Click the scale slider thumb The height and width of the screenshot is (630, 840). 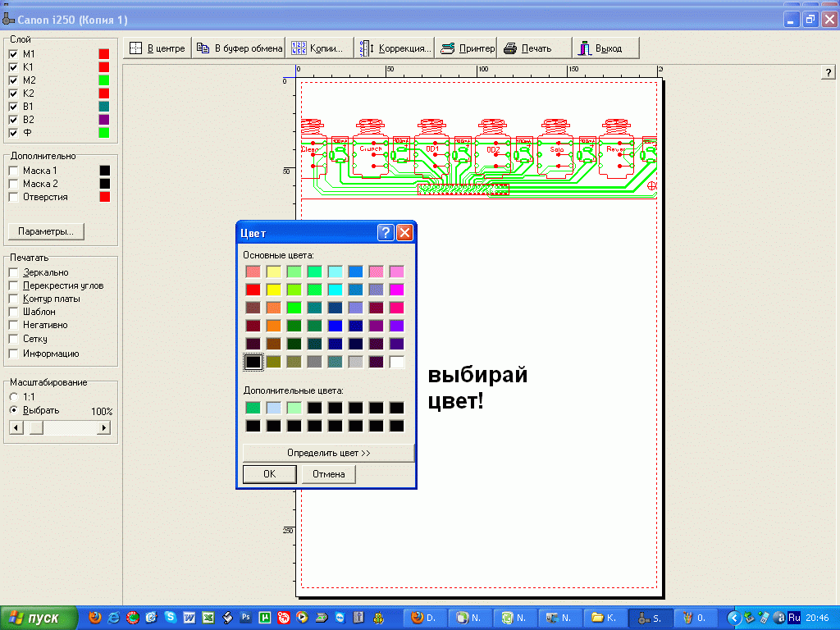36,427
